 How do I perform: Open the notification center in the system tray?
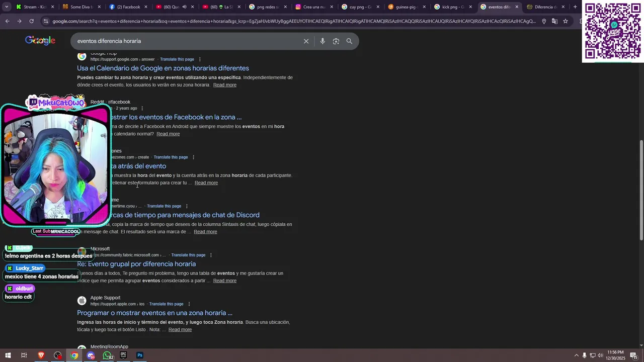633,355
